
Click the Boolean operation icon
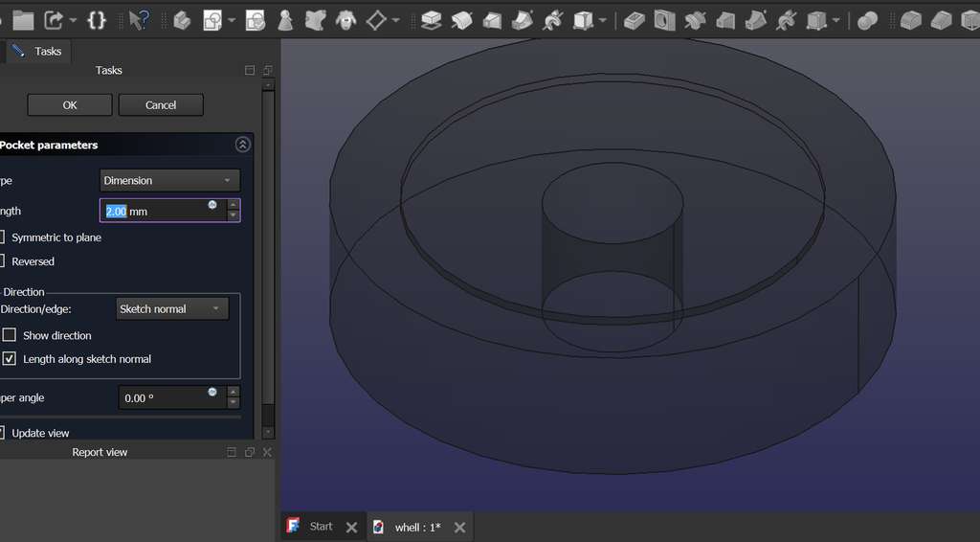[867, 21]
